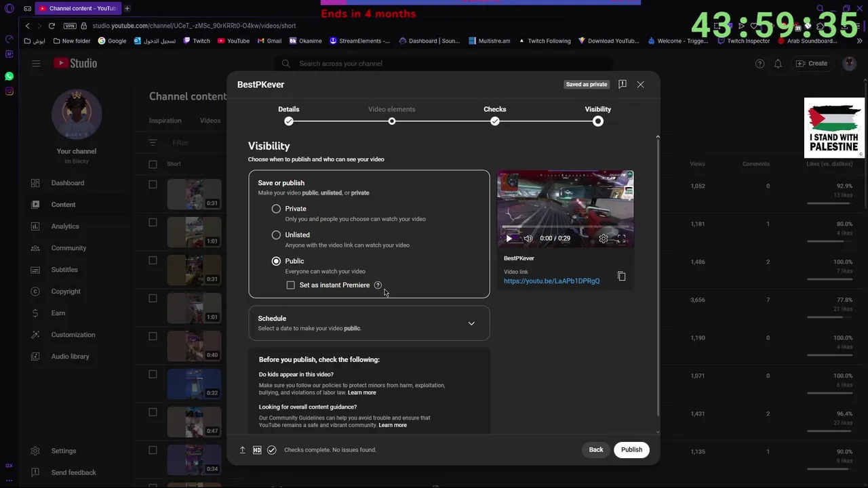Open the notifications bell
This screenshot has width=868, height=488.
tap(778, 64)
